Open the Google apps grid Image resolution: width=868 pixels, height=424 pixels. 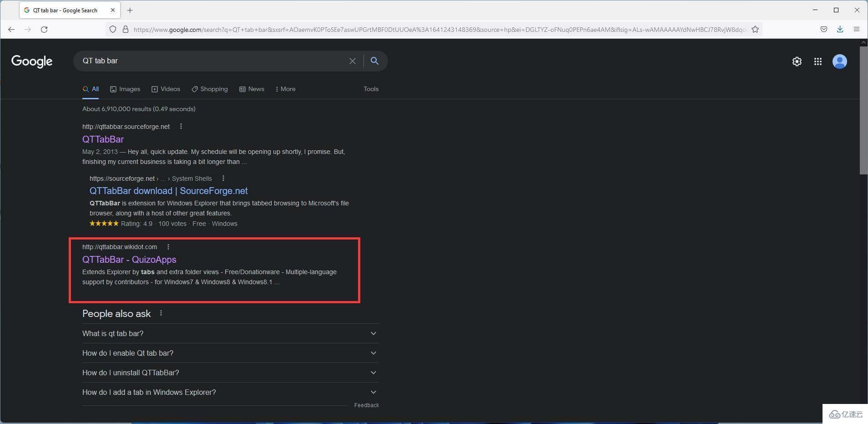pos(818,61)
